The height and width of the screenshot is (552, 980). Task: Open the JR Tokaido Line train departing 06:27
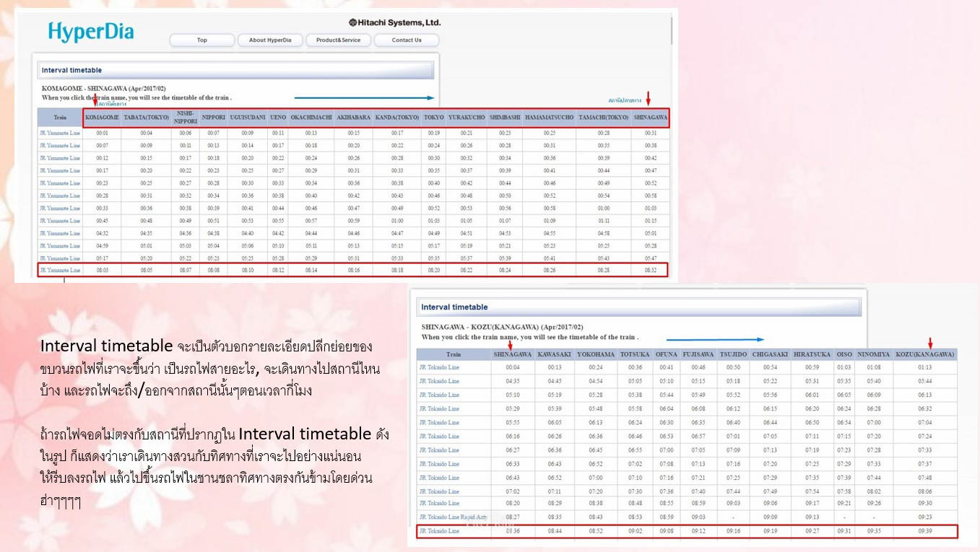(439, 450)
